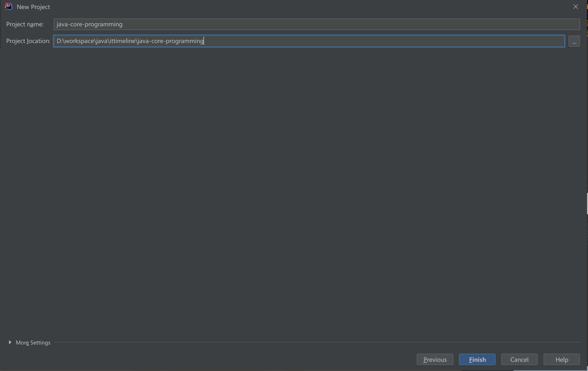Cancel the new project wizard

(x=519, y=359)
